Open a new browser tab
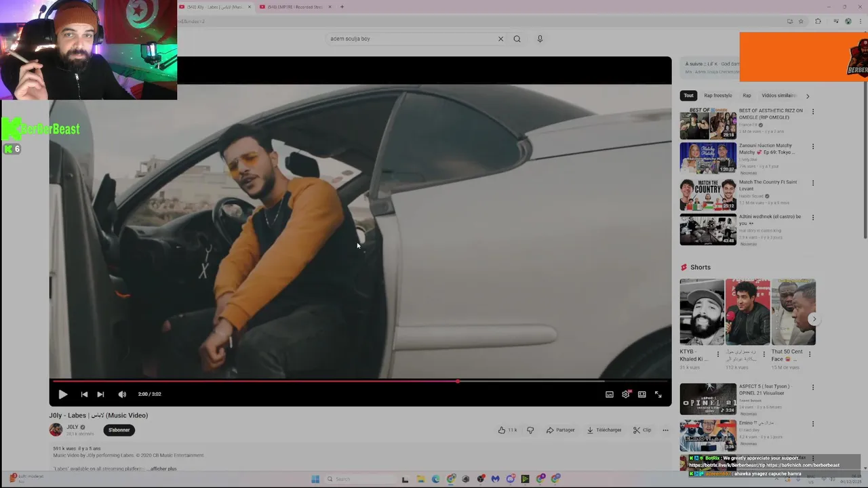868x488 pixels. pyautogui.click(x=342, y=7)
